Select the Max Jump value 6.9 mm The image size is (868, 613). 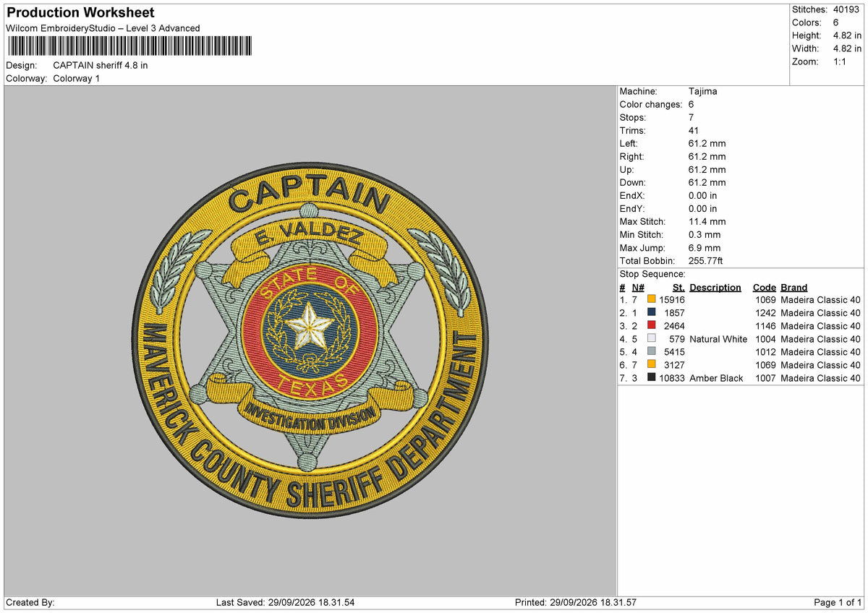click(705, 247)
